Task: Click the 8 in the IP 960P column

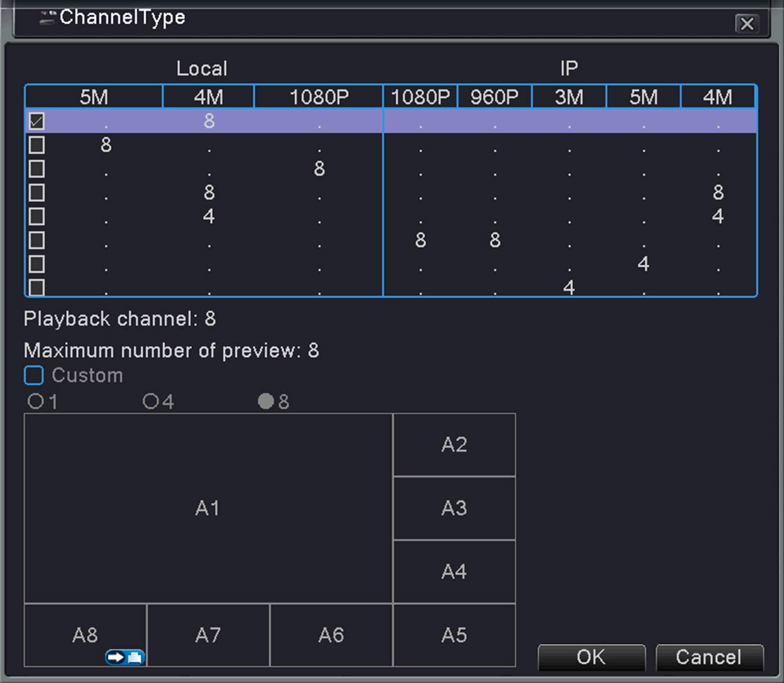Action: [x=495, y=240]
